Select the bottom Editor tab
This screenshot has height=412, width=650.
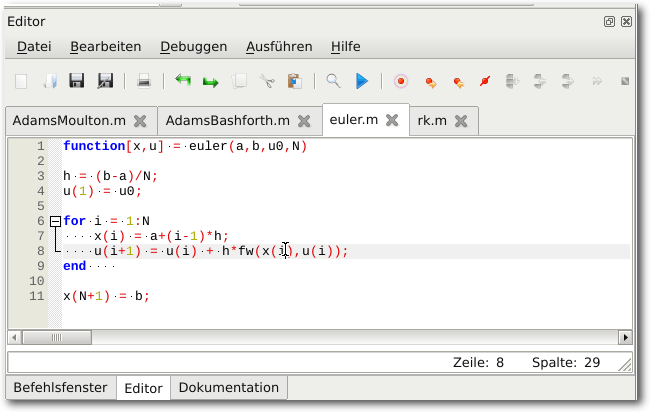pos(143,388)
